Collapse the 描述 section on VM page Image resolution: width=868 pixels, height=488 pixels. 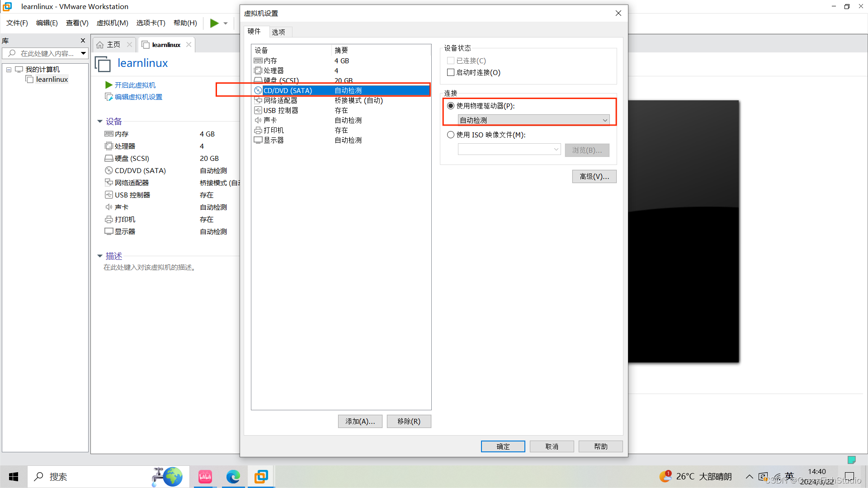100,256
